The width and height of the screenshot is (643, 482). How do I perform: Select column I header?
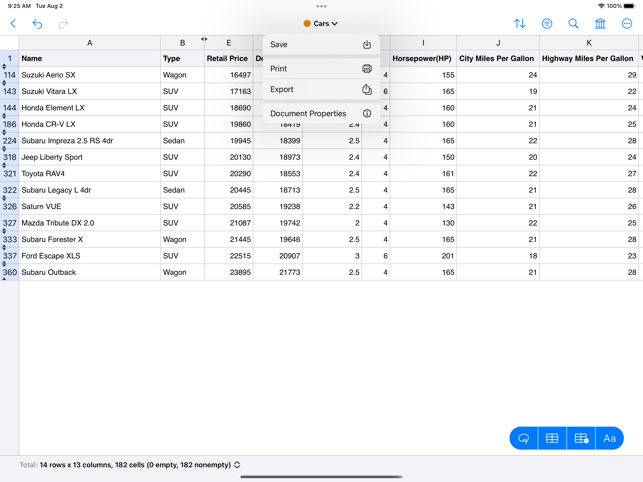(x=423, y=43)
